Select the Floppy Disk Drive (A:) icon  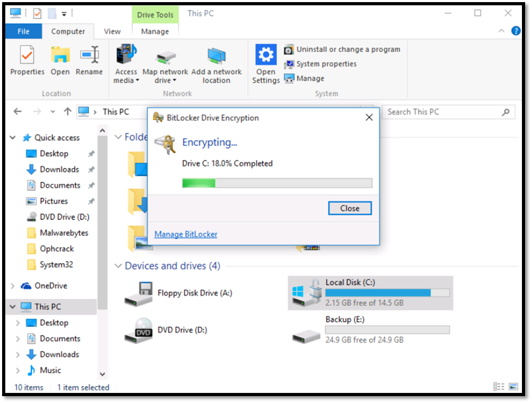139,294
